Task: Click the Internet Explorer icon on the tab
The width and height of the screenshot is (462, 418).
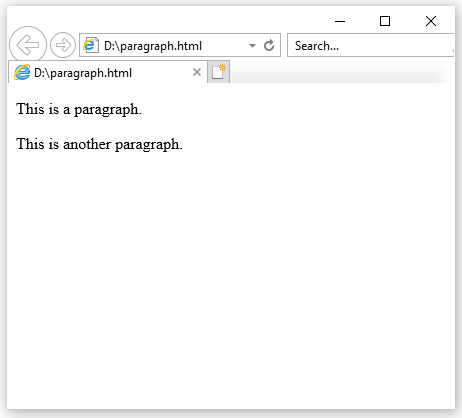Action: 22,72
